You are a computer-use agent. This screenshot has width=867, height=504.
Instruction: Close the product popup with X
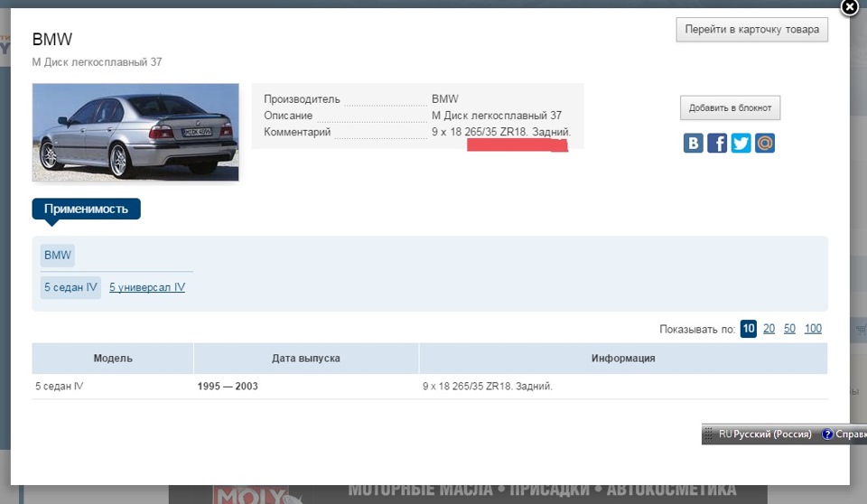point(849,8)
